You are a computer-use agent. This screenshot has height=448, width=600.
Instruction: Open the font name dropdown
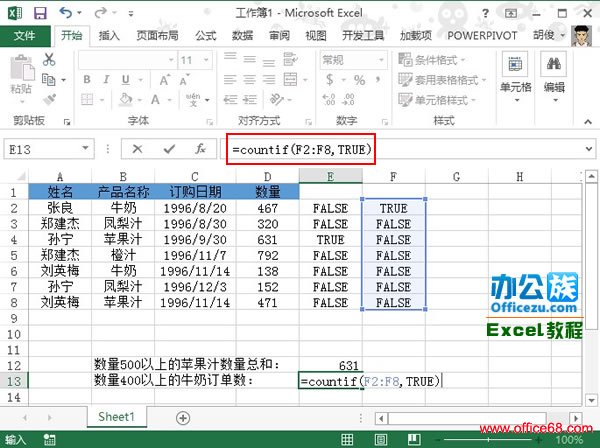click(171, 60)
